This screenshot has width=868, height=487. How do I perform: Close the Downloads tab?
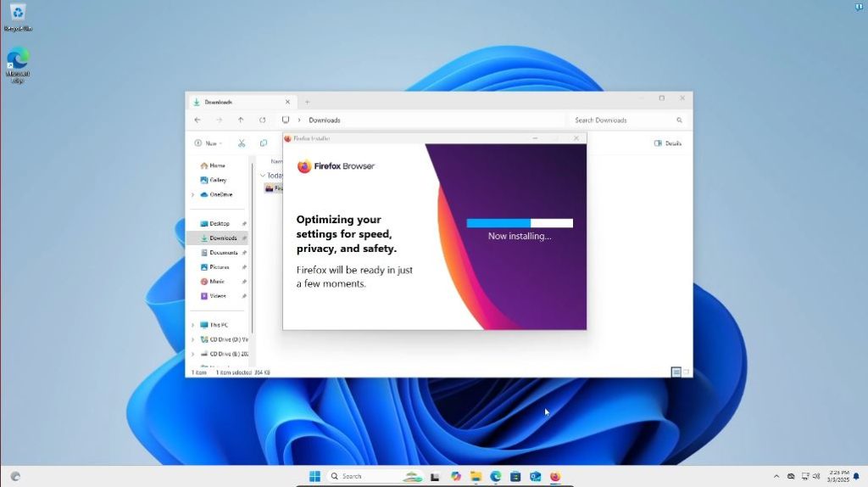click(287, 102)
